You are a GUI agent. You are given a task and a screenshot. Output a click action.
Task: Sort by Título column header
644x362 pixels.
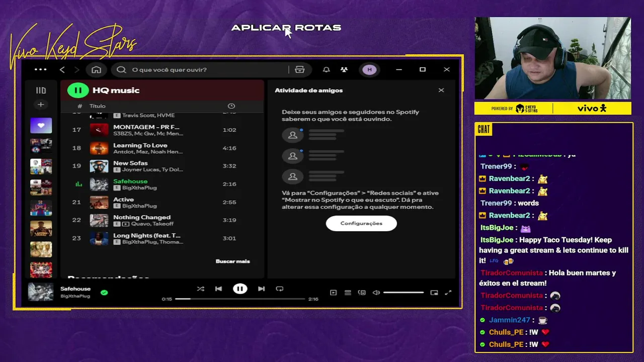click(x=98, y=106)
